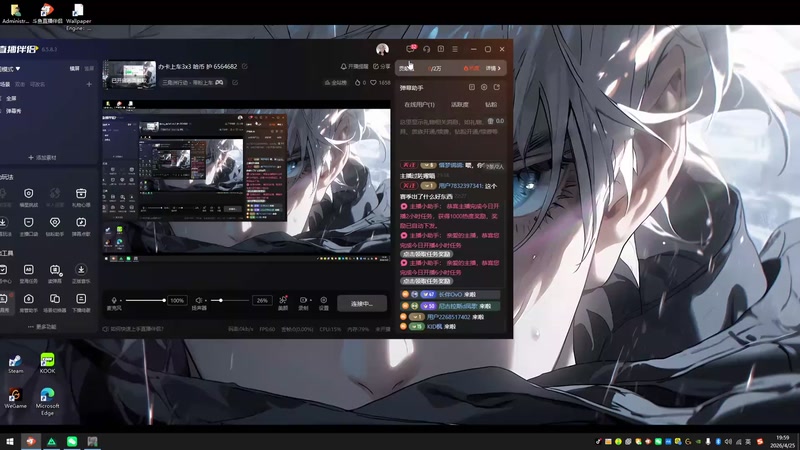
Task: Adjust the speaker volume slider
Action: [x=230, y=300]
